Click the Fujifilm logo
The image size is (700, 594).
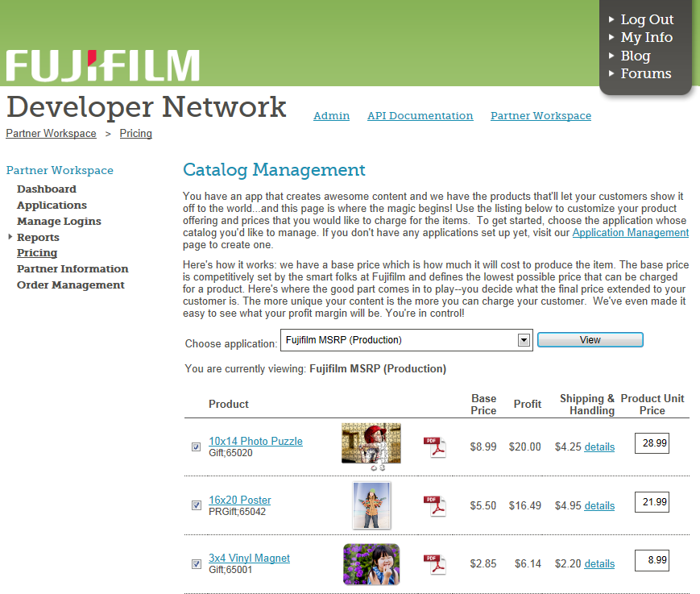coord(102,65)
